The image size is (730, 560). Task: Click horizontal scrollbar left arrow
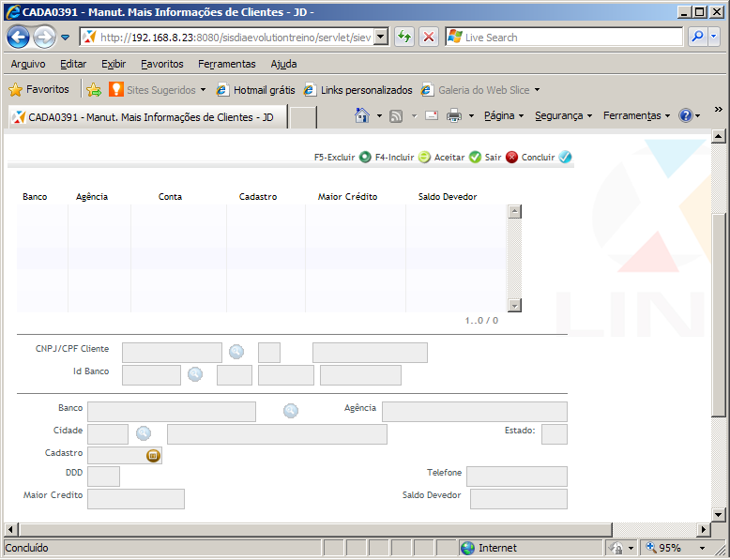tap(10, 529)
